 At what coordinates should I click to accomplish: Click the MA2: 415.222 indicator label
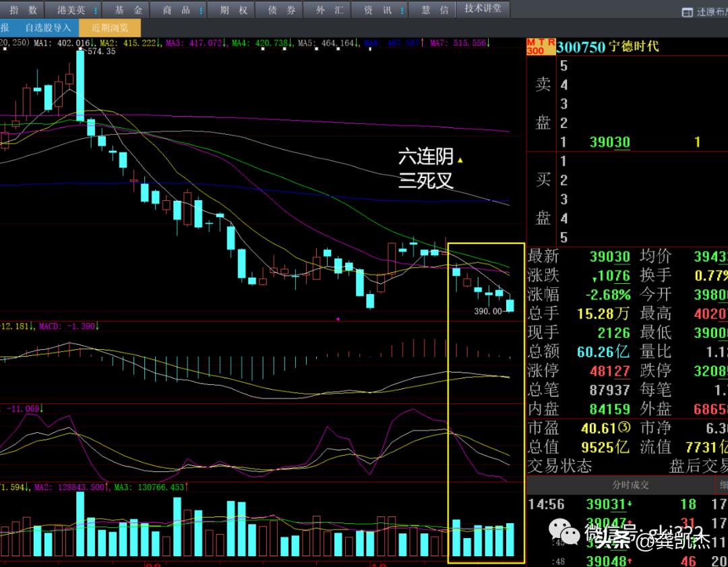click(x=131, y=43)
